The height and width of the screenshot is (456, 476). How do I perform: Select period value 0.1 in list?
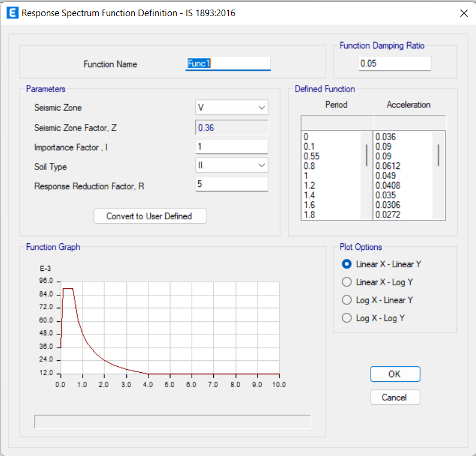point(309,146)
